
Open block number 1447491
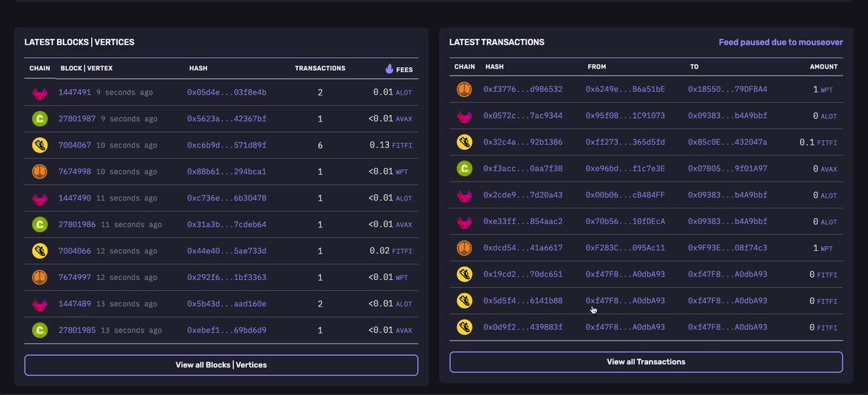[x=75, y=93]
